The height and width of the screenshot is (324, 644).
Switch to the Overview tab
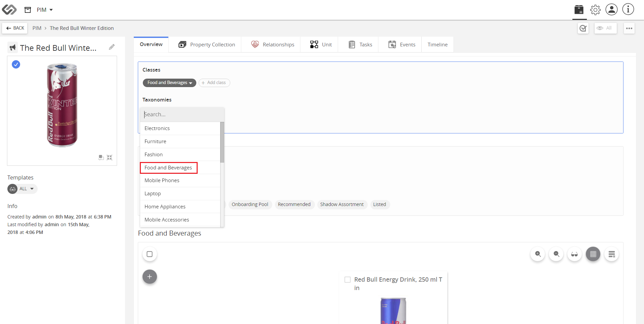[151, 44]
